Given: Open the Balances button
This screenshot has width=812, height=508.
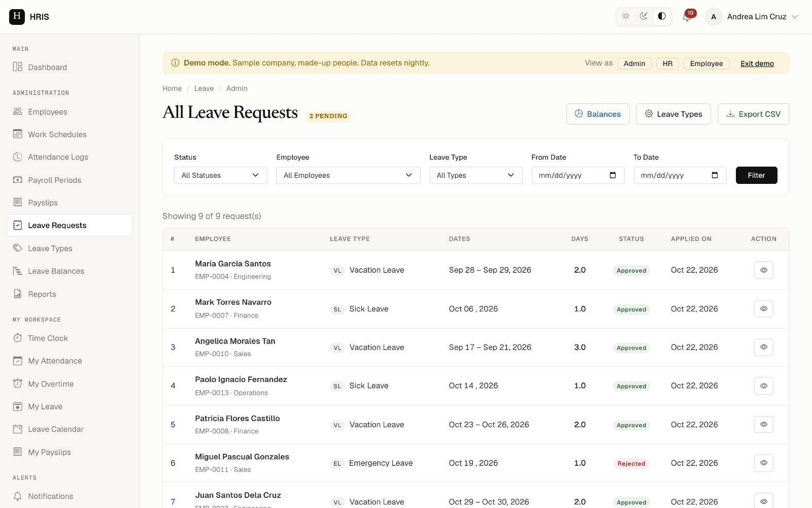Looking at the screenshot, I should (x=598, y=114).
